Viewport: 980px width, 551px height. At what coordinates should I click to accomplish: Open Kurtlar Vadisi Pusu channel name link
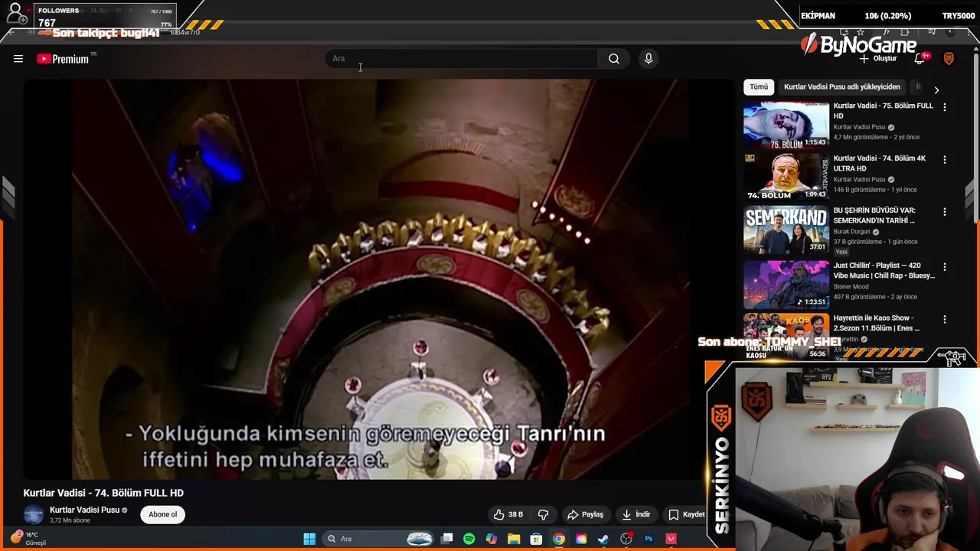coord(84,510)
